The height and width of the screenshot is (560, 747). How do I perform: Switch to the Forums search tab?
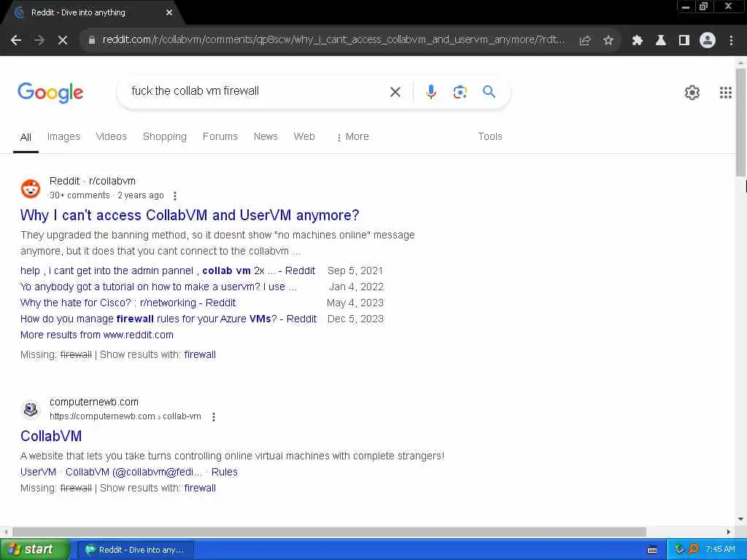[220, 136]
